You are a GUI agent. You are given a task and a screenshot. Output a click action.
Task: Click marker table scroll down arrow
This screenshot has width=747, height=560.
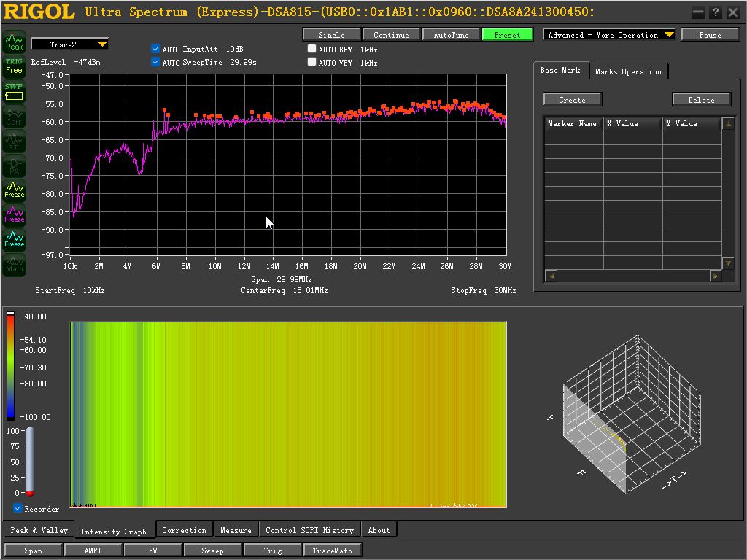coord(728,263)
